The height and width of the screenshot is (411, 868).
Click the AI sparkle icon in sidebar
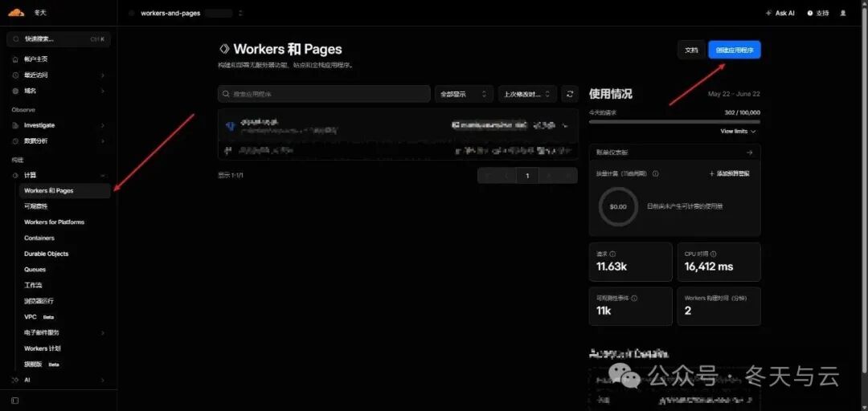click(x=15, y=380)
